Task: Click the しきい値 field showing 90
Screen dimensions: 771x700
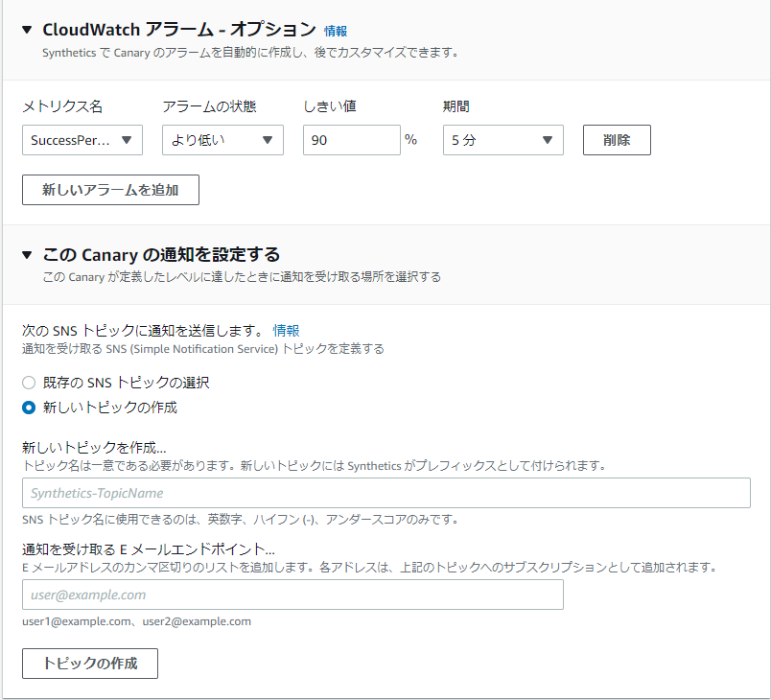Action: point(352,140)
